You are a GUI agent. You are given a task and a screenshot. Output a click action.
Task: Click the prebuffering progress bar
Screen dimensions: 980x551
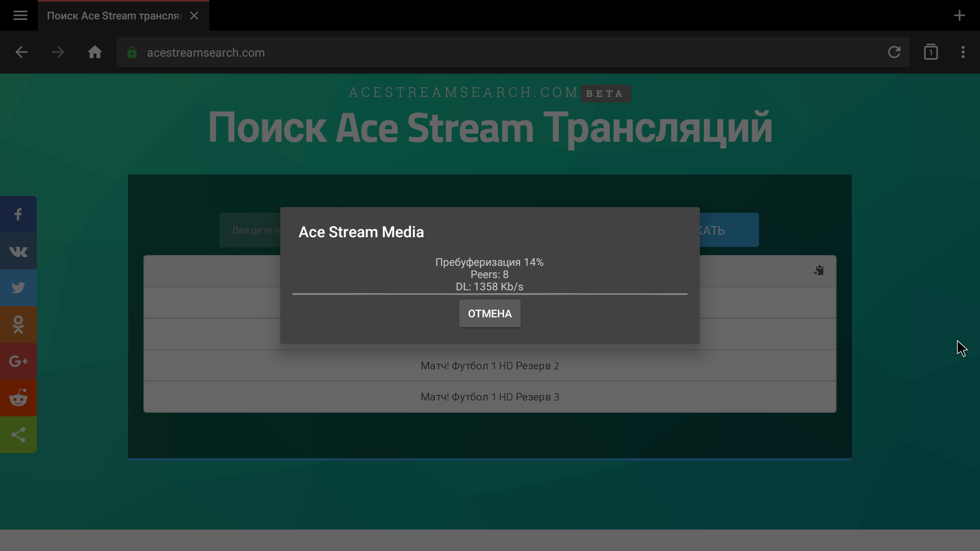[x=490, y=294]
